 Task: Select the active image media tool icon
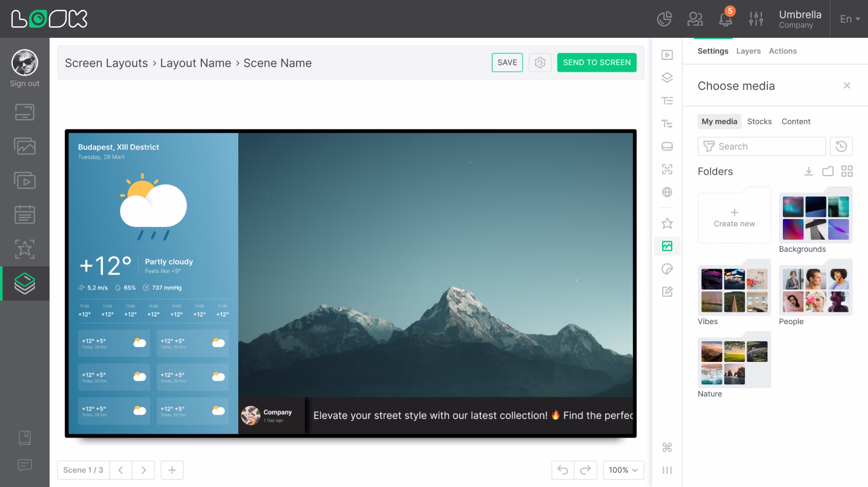coord(667,246)
